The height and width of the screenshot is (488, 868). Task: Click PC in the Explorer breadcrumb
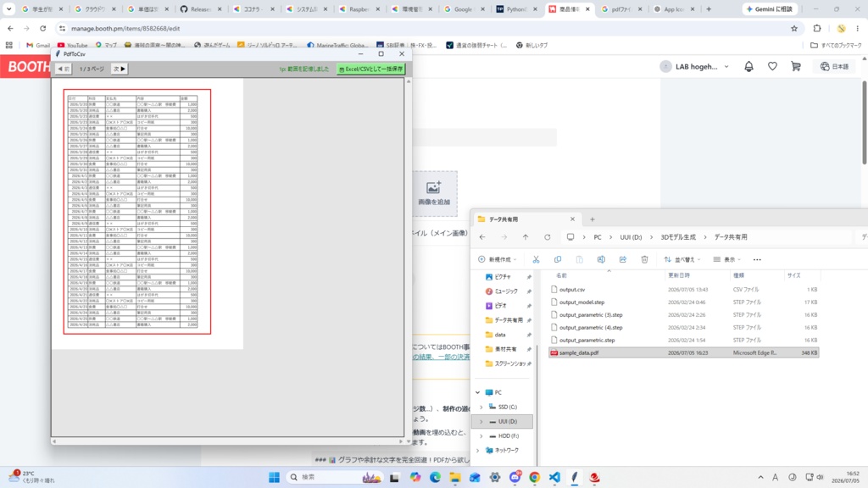[x=598, y=237]
